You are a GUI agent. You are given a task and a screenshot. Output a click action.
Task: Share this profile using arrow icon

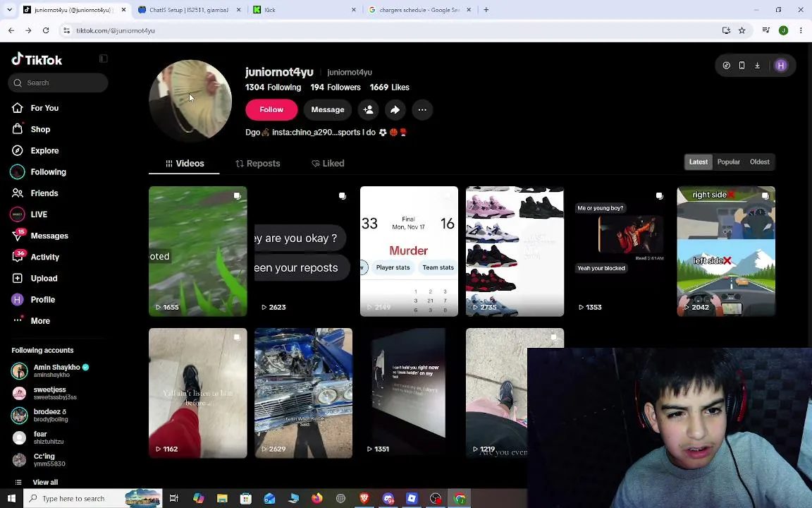point(395,109)
